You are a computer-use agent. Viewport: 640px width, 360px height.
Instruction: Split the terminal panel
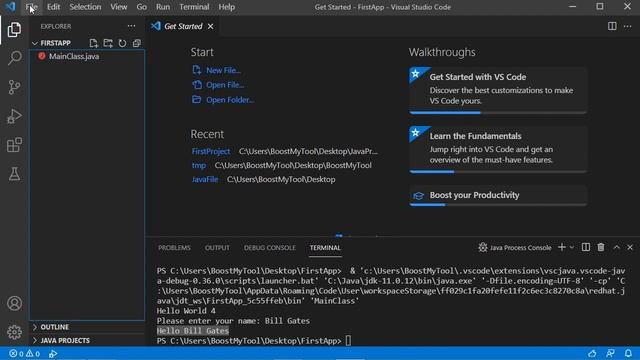(586, 247)
